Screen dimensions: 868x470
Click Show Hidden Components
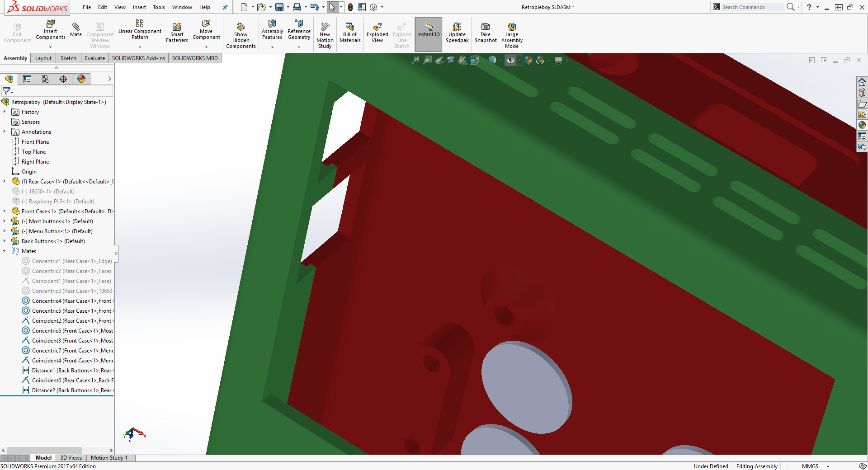241,35
